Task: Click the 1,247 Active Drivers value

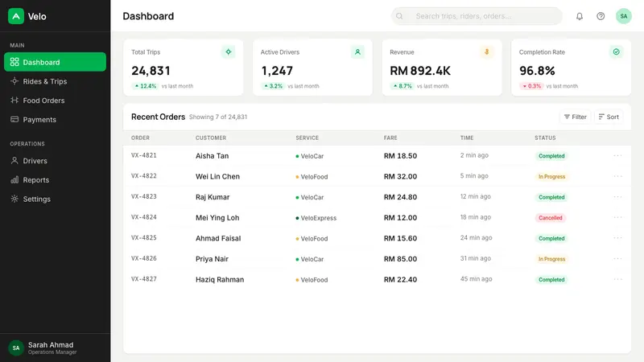Action: click(x=277, y=71)
